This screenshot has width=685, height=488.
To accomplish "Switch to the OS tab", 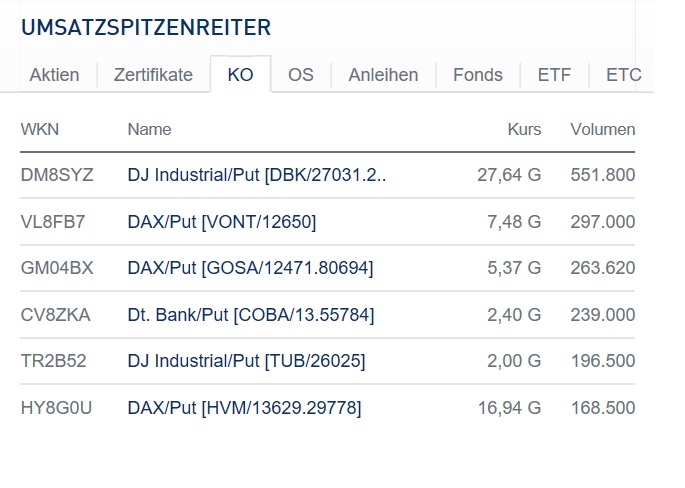I will tap(301, 75).
